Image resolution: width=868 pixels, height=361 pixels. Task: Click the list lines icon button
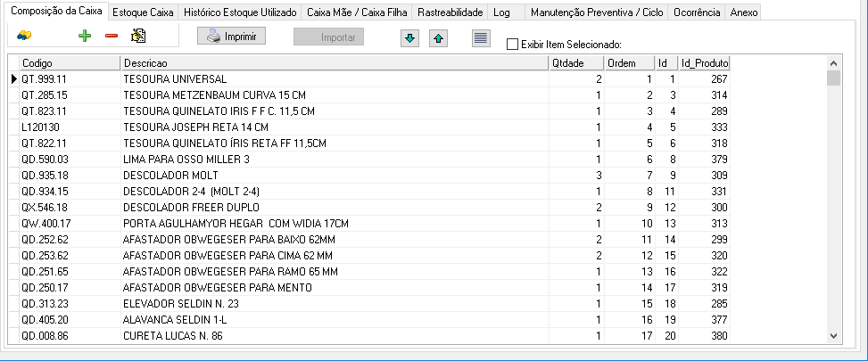(481, 38)
